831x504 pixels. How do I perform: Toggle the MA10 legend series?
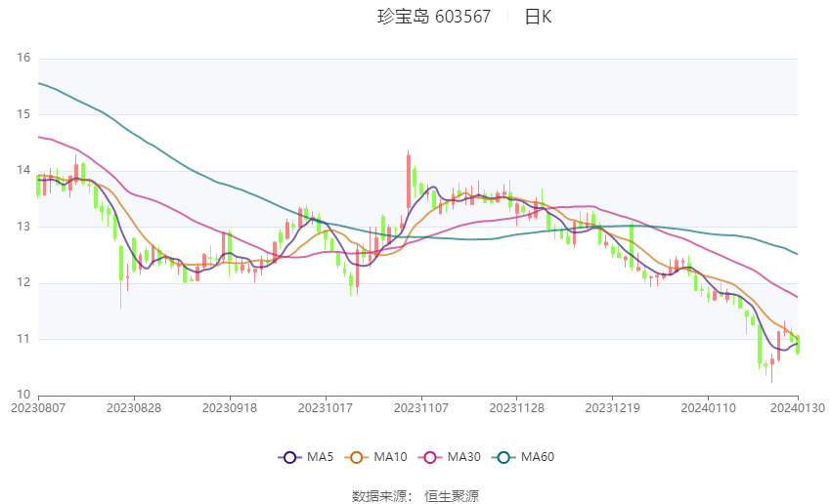pyautogui.click(x=375, y=457)
